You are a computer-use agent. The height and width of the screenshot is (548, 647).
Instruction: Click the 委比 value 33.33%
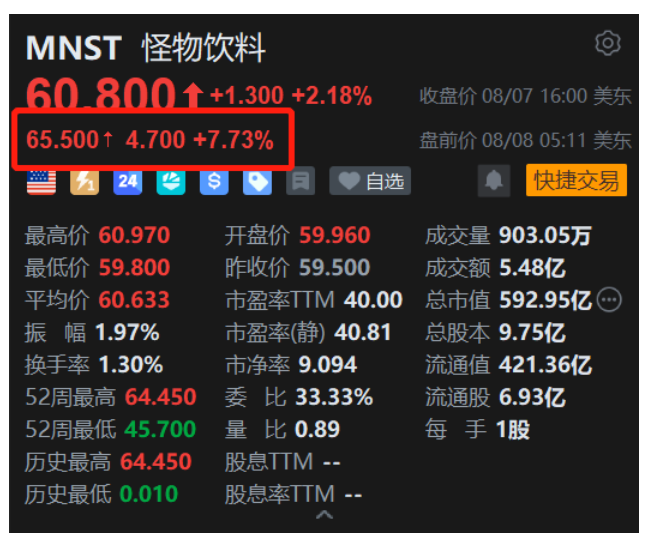click(x=334, y=397)
